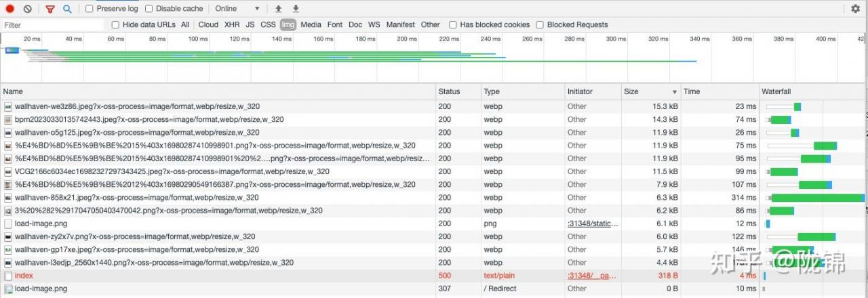Click file icon of wallhaven-gp17xe.jpeg row
The width and height of the screenshot is (868, 298).
8,249
